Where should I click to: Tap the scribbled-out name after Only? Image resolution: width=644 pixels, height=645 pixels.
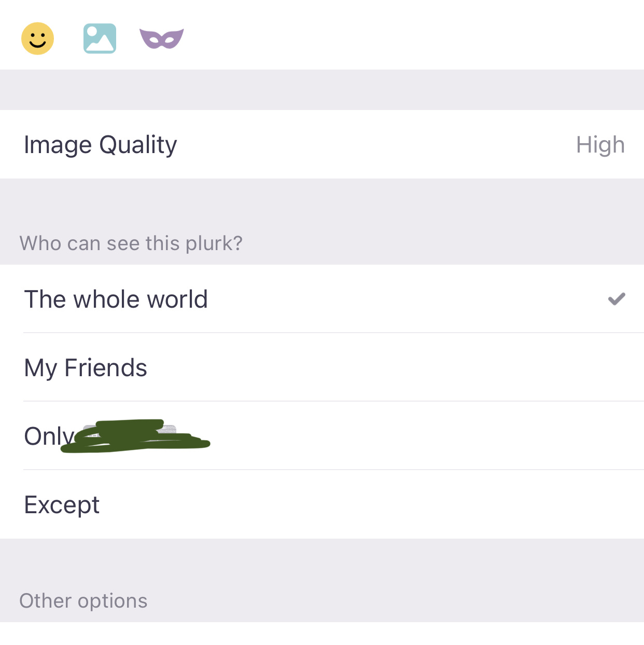tap(136, 436)
